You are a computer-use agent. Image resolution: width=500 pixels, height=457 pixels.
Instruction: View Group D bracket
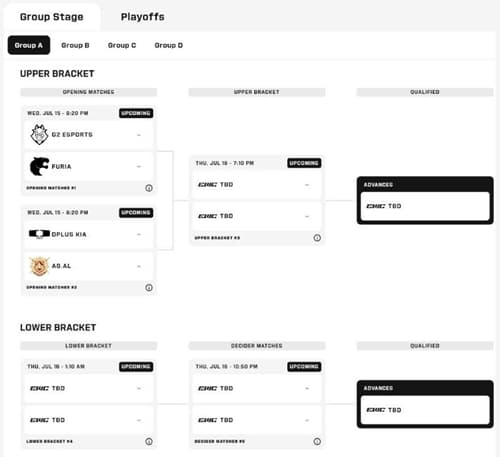(169, 45)
